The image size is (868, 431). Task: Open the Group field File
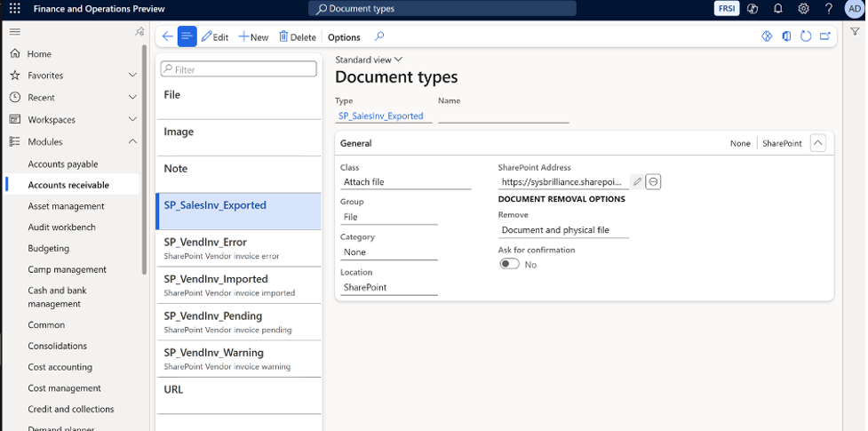388,217
